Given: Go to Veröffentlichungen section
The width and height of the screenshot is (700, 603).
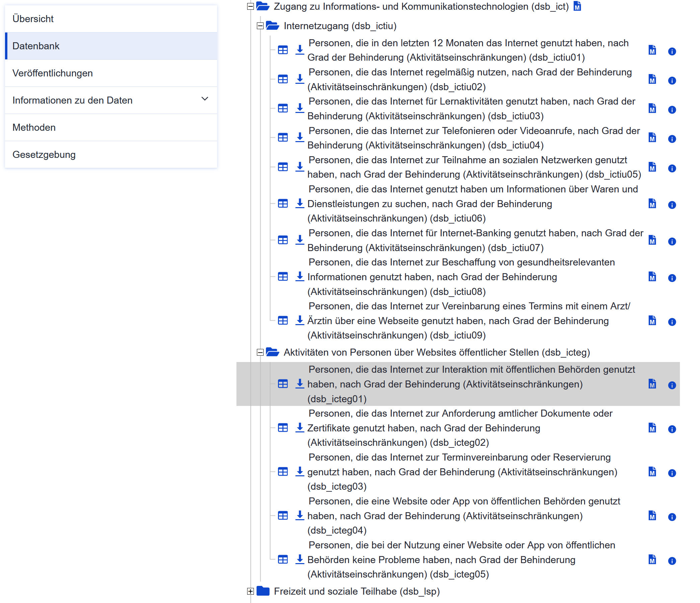Looking at the screenshot, I should coord(111,73).
